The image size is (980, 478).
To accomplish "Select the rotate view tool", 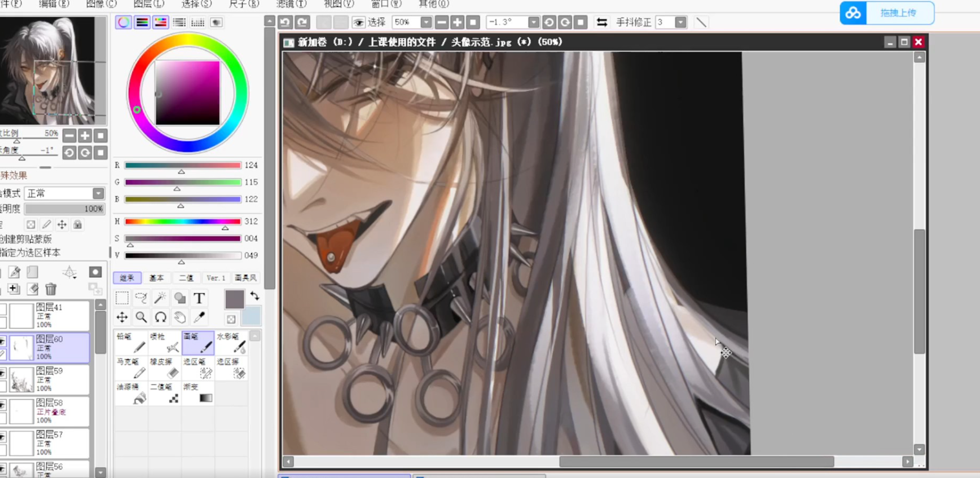I will [160, 317].
